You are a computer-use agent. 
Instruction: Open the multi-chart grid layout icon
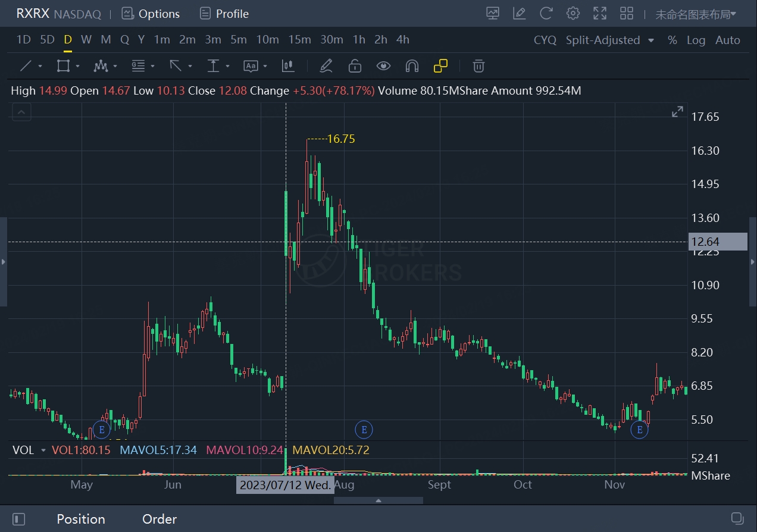(627, 13)
